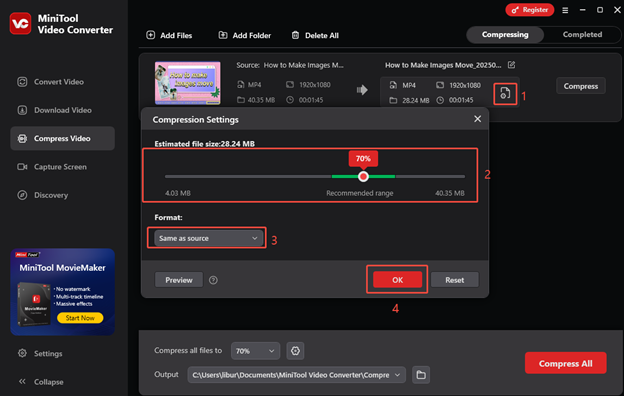
Task: Click the 70% compression slider handle
Action: point(363,176)
